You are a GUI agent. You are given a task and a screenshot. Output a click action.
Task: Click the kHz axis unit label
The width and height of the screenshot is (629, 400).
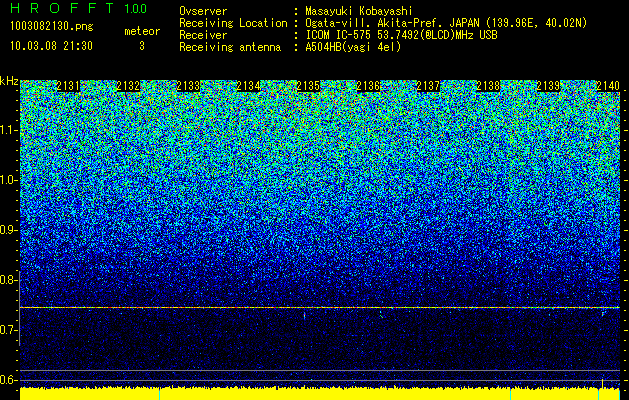[9, 82]
